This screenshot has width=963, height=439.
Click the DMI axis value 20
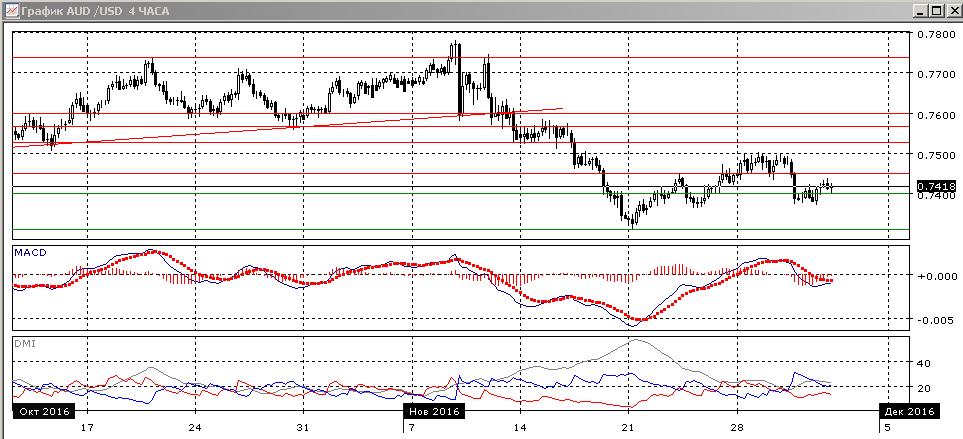[924, 387]
